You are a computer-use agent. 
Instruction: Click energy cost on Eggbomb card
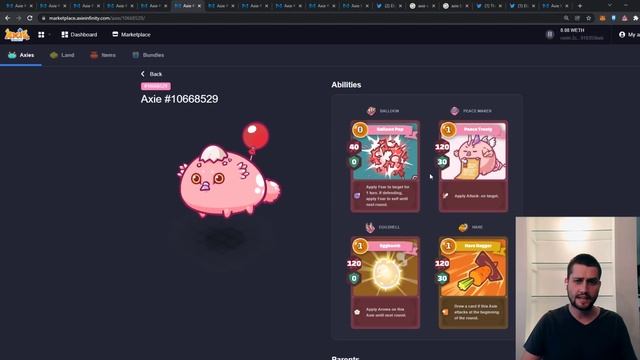[x=360, y=246]
